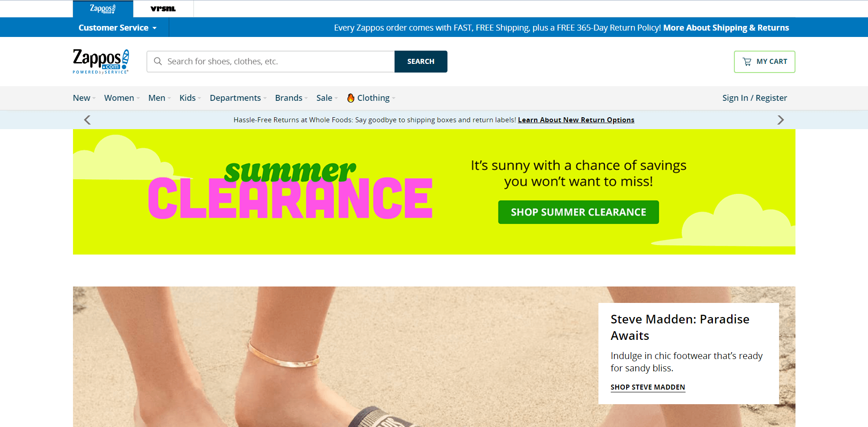Click the SEARCH button
Screen dimensions: 868x427
tap(421, 62)
